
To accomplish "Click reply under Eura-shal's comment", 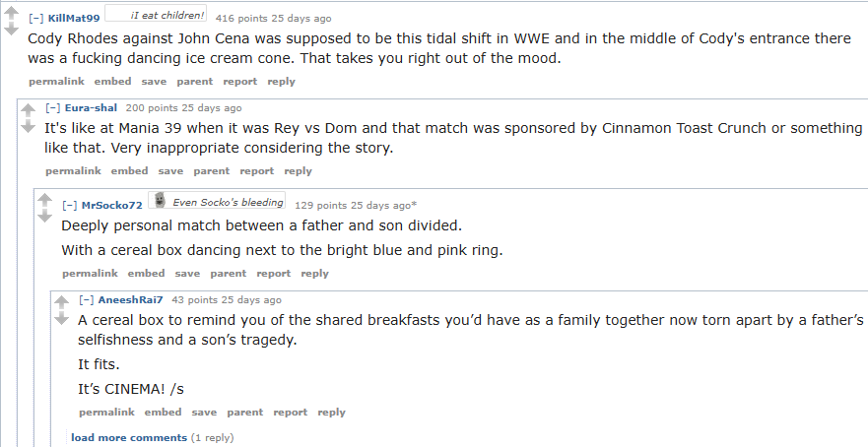I will click(x=298, y=171).
